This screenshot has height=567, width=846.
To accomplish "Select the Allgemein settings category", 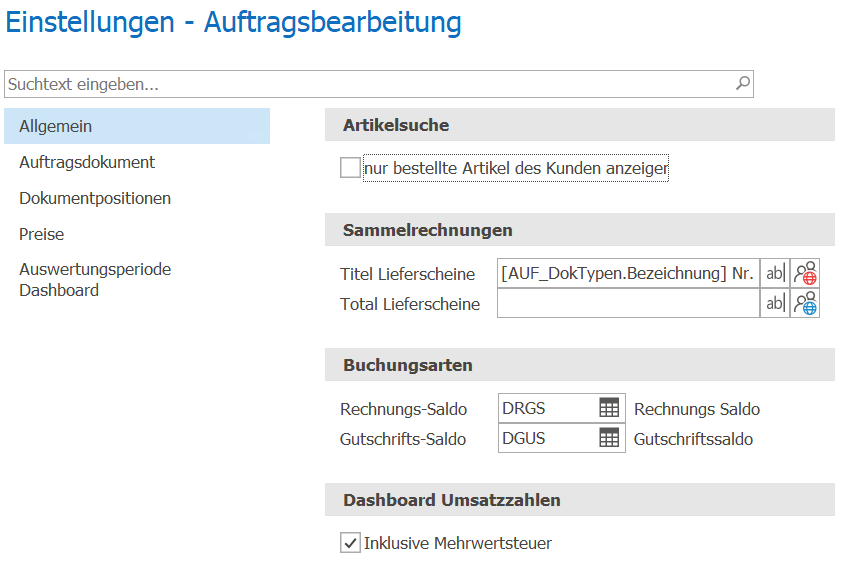I will (x=137, y=126).
